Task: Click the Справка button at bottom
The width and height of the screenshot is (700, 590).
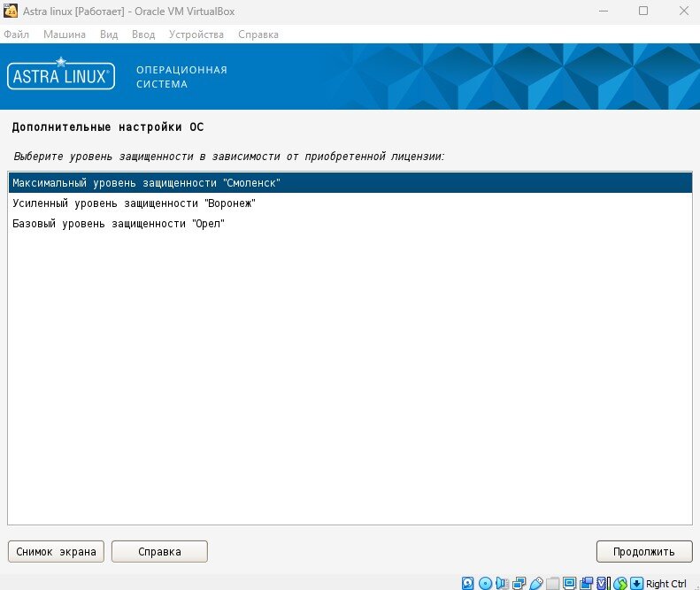Action: point(159,552)
